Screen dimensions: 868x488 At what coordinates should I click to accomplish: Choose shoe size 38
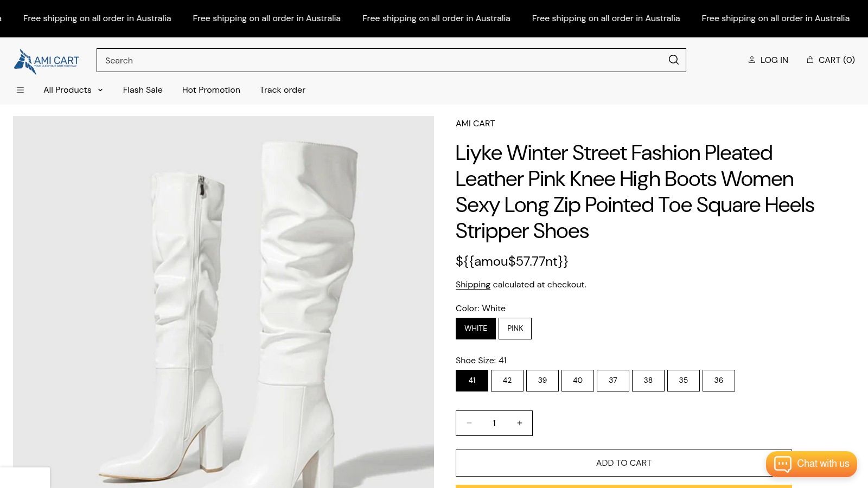(x=648, y=381)
